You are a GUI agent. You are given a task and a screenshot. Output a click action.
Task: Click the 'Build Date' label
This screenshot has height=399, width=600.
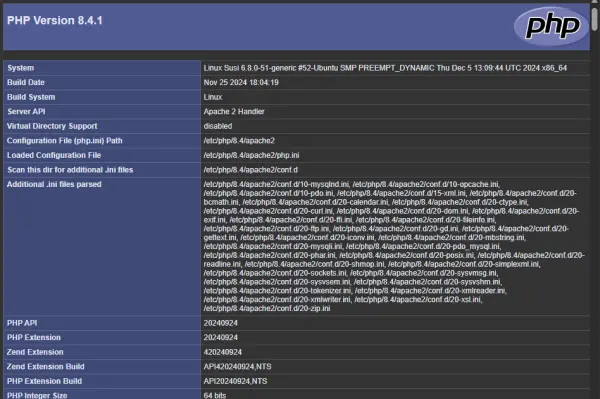pyautogui.click(x=26, y=83)
